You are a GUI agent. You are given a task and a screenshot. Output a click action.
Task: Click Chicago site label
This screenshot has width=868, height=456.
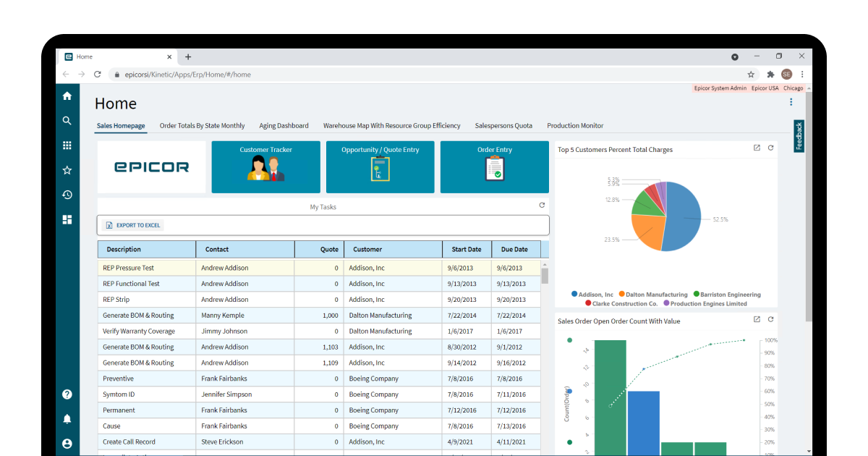793,88
